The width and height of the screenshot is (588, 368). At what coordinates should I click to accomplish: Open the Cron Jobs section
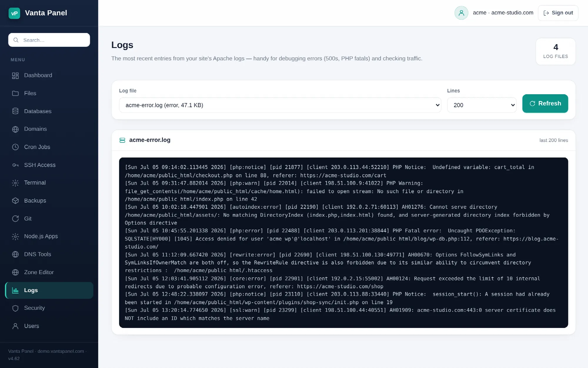[x=49, y=147]
